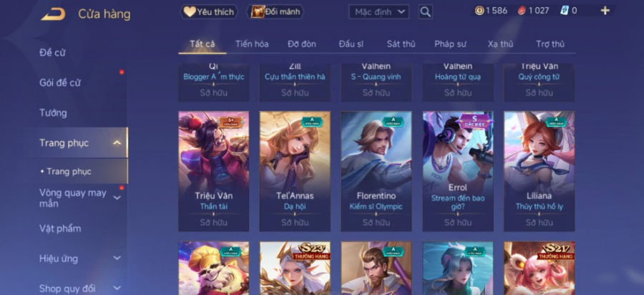Expand the Vòng quay may mắn section
Viewport: 644px width, 295px height.
tap(117, 198)
